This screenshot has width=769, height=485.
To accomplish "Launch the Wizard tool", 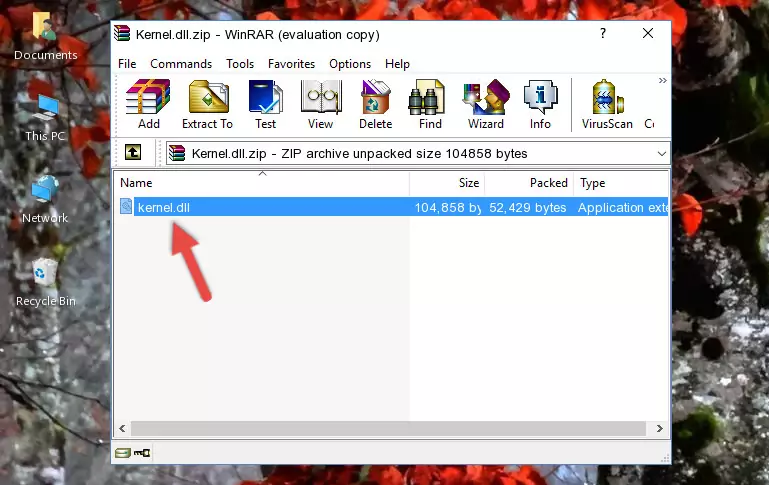I will click(486, 104).
